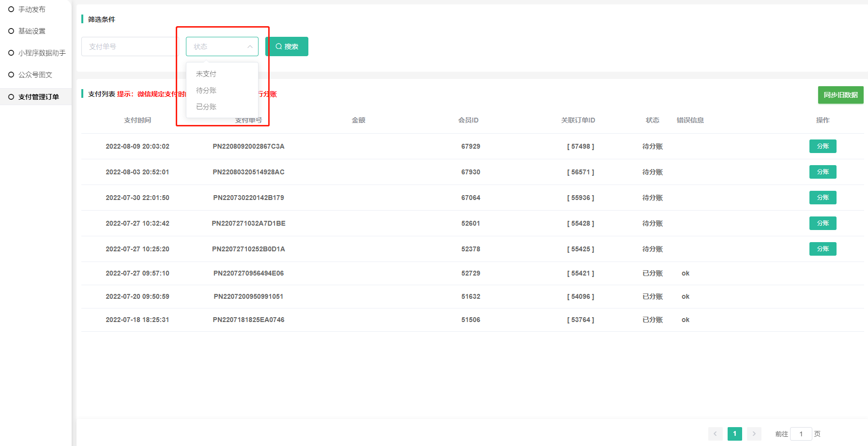Click 分账 button for order PN22080320514928AC

click(x=822, y=172)
